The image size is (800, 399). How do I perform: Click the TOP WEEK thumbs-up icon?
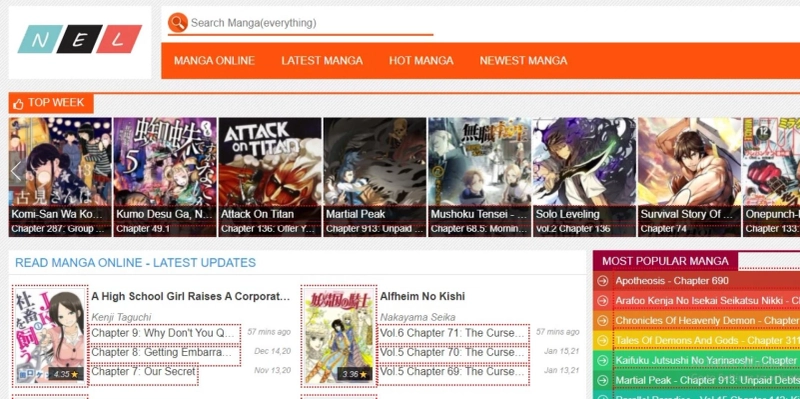(19, 104)
